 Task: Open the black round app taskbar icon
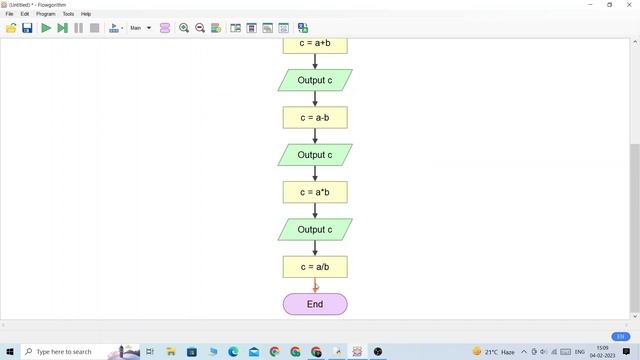tap(378, 351)
